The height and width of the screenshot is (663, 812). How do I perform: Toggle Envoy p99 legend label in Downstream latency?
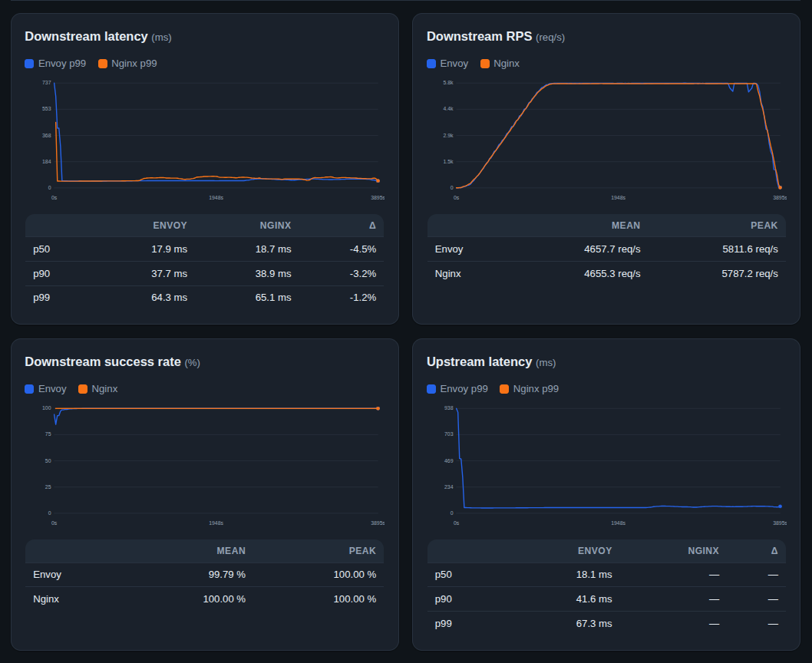(62, 64)
